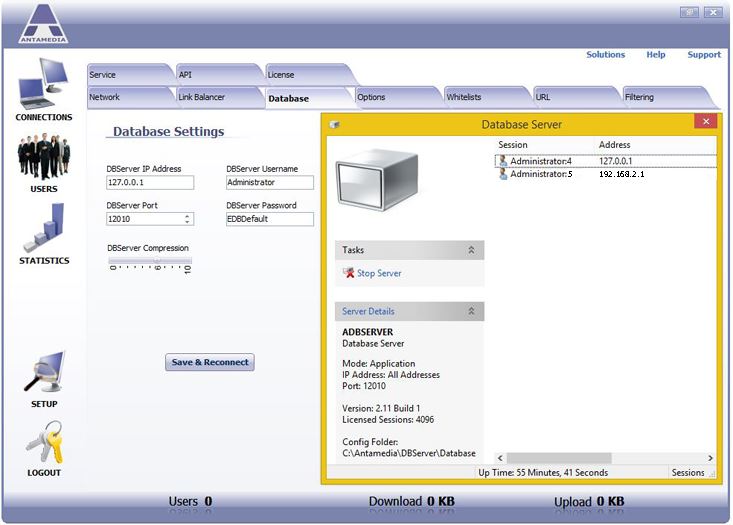Switch to the Filtering tab
The image size is (733, 525).
[666, 97]
